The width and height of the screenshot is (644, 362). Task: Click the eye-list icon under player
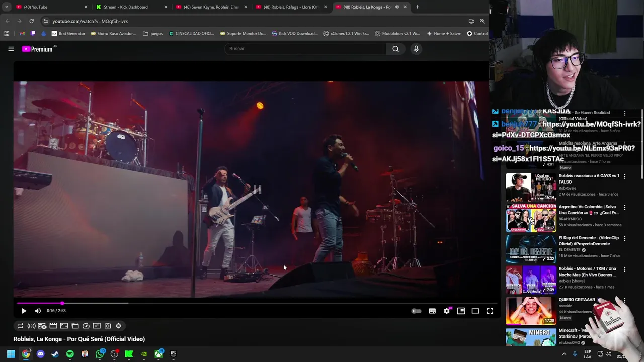[x=42, y=326]
